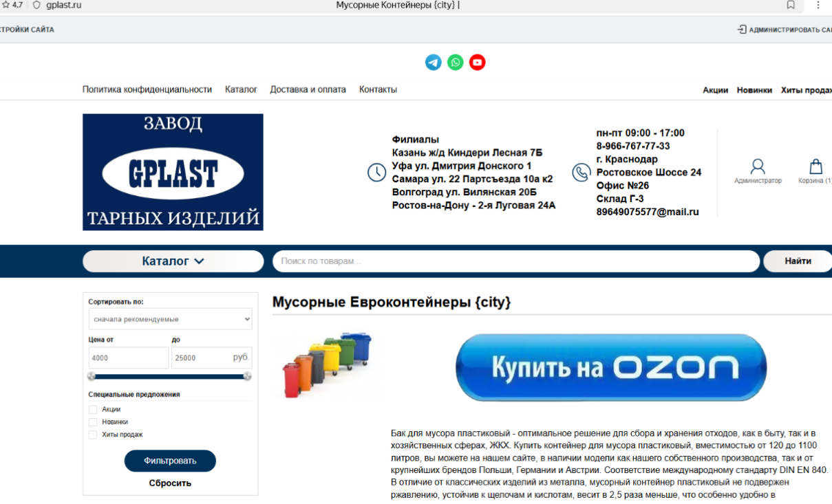Click the price range slider track

[170, 376]
